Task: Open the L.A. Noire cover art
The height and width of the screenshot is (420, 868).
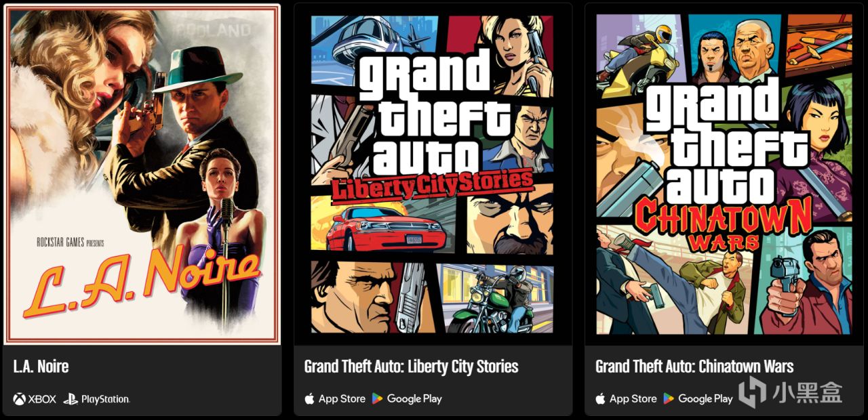Action: click(x=142, y=174)
